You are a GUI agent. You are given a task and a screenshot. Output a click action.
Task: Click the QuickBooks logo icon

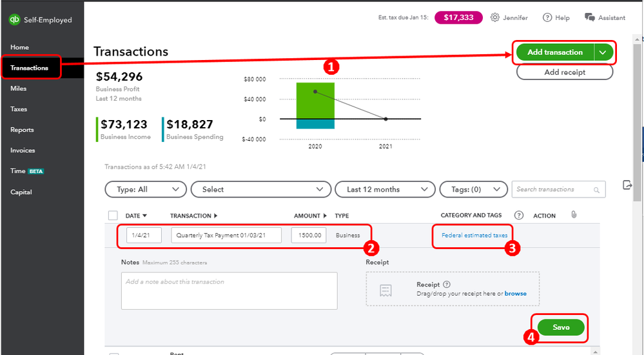coord(15,20)
